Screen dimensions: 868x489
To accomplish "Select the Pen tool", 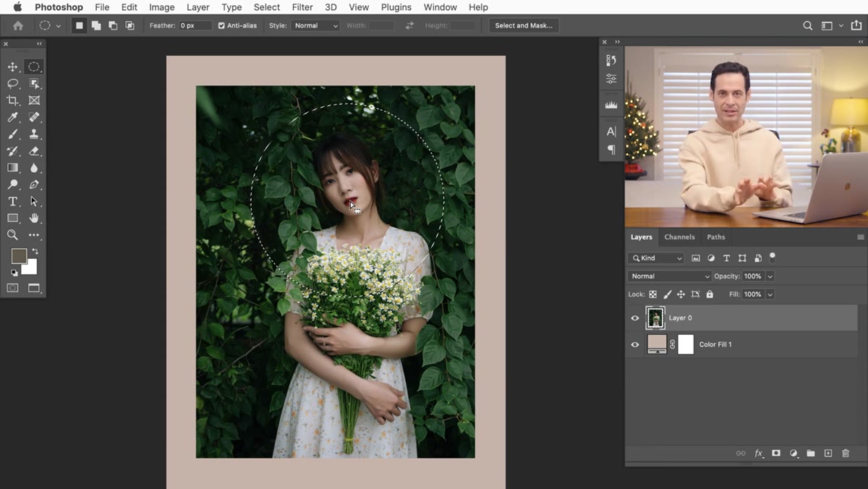I will pyautogui.click(x=34, y=184).
